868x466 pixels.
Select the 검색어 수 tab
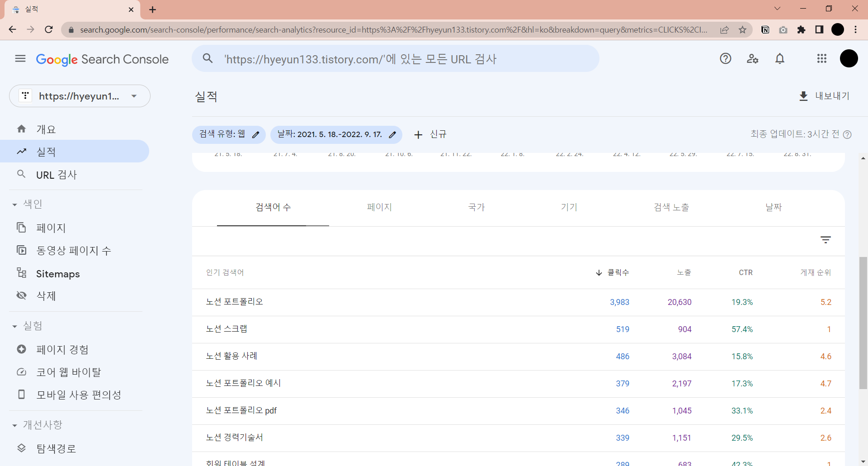pyautogui.click(x=273, y=207)
